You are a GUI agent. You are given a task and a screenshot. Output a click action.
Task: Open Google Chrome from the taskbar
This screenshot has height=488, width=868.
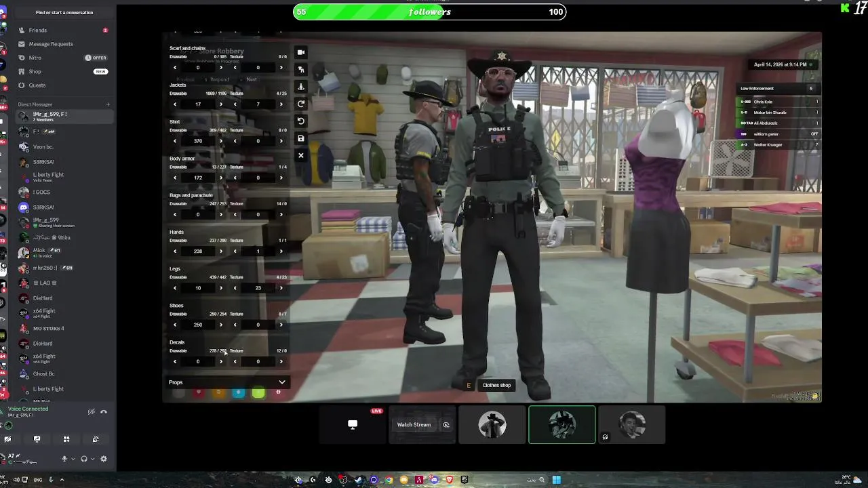pos(389,480)
